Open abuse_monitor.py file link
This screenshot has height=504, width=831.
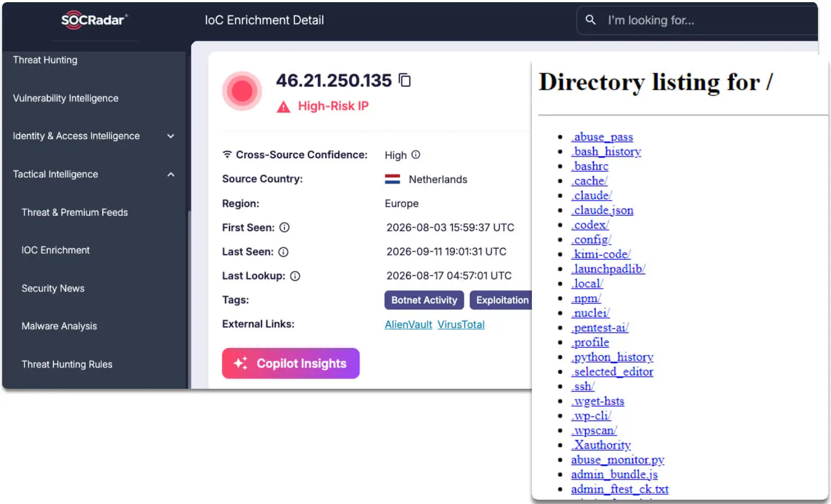coord(618,460)
